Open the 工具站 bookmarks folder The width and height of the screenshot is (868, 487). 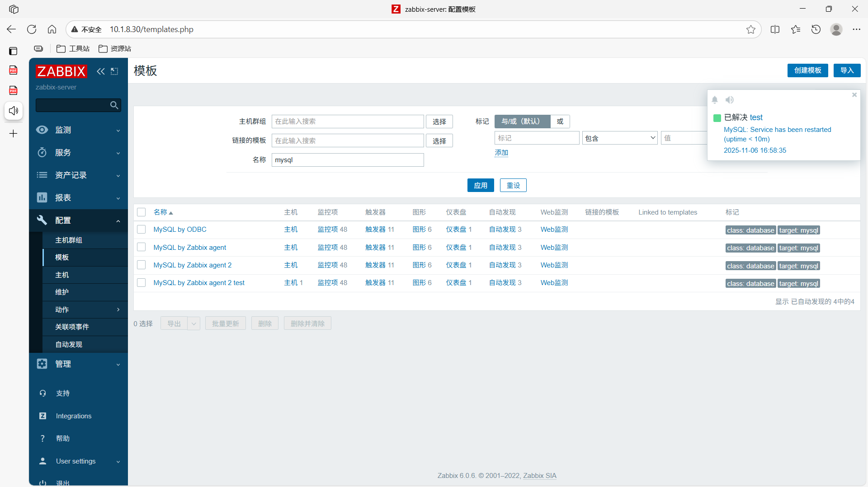point(73,49)
